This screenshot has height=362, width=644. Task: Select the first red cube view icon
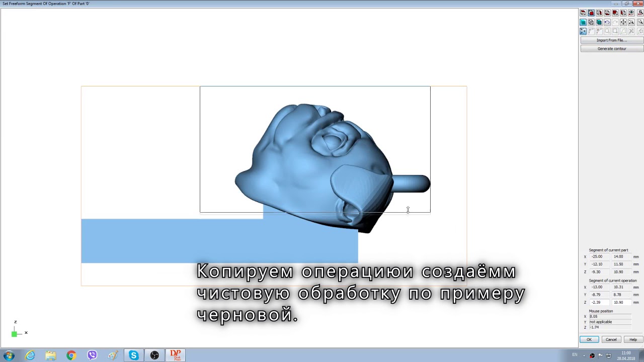(x=583, y=13)
